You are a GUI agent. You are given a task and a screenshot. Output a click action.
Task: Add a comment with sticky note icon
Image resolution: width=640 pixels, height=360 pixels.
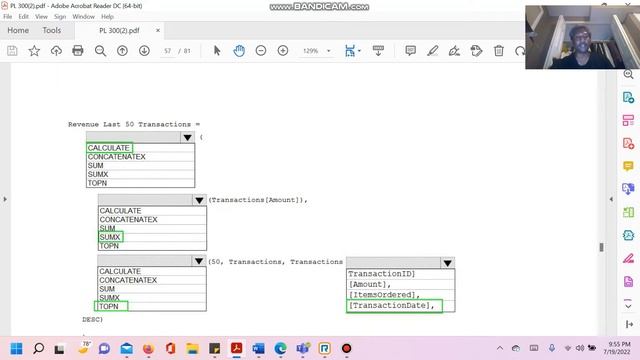point(410,51)
